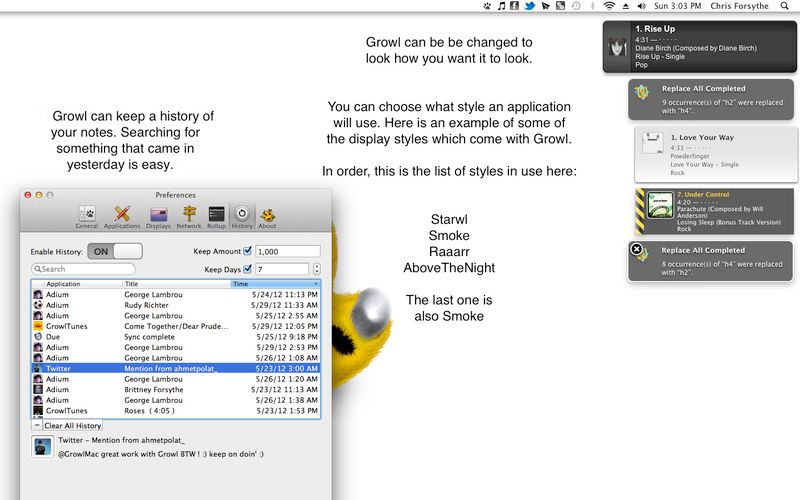
Task: Show the About pane
Action: tap(268, 217)
